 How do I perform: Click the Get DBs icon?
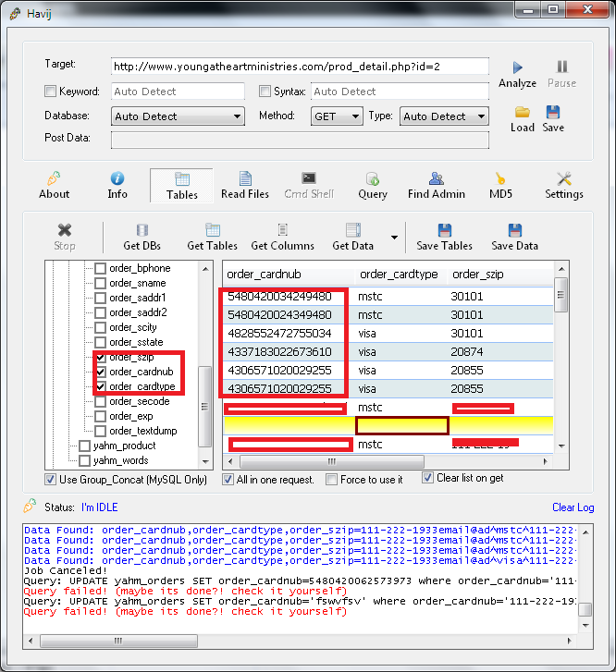142,230
